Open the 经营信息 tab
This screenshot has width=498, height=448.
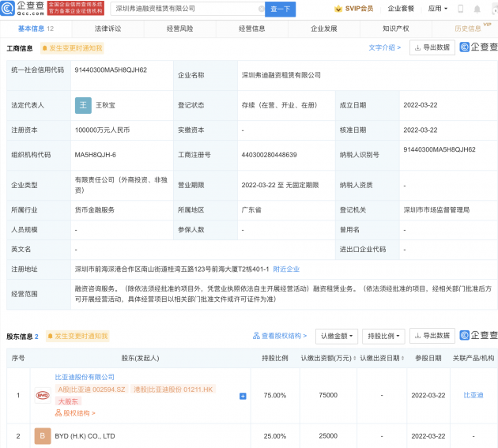(x=252, y=28)
